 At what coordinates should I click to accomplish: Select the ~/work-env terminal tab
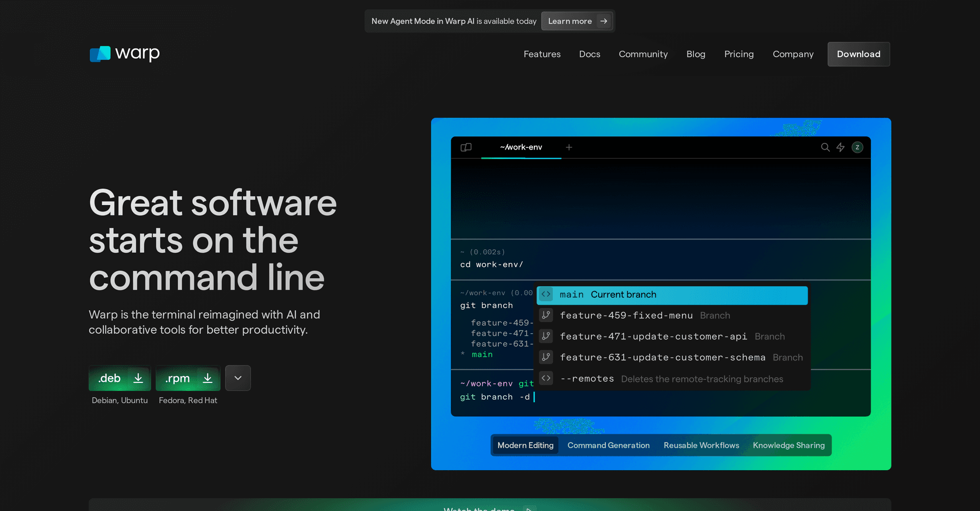click(521, 148)
